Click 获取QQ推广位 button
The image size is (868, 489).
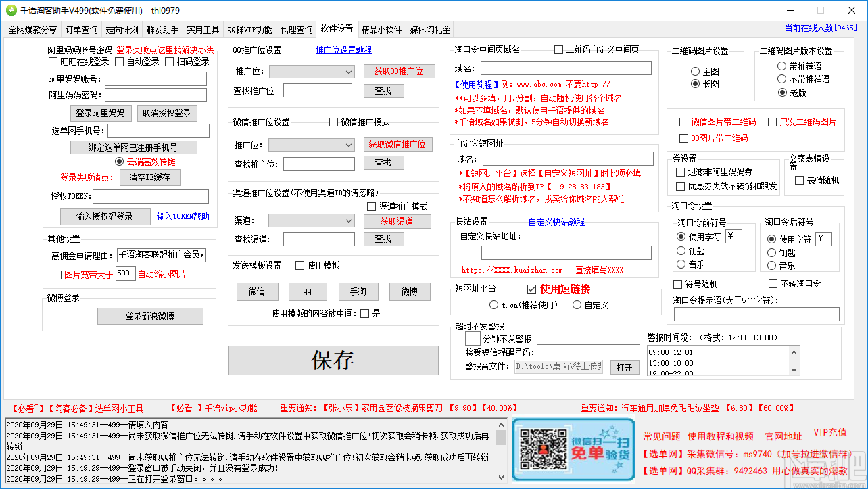(x=399, y=71)
